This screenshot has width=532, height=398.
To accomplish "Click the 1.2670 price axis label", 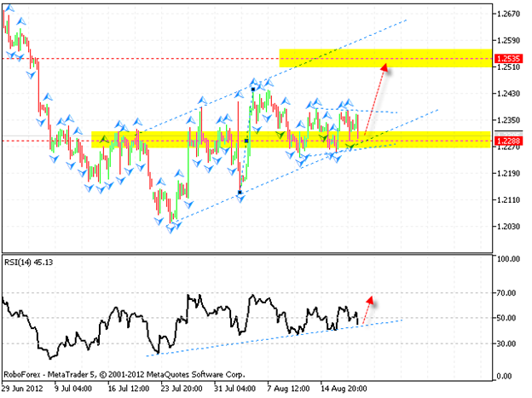I will pos(508,14).
